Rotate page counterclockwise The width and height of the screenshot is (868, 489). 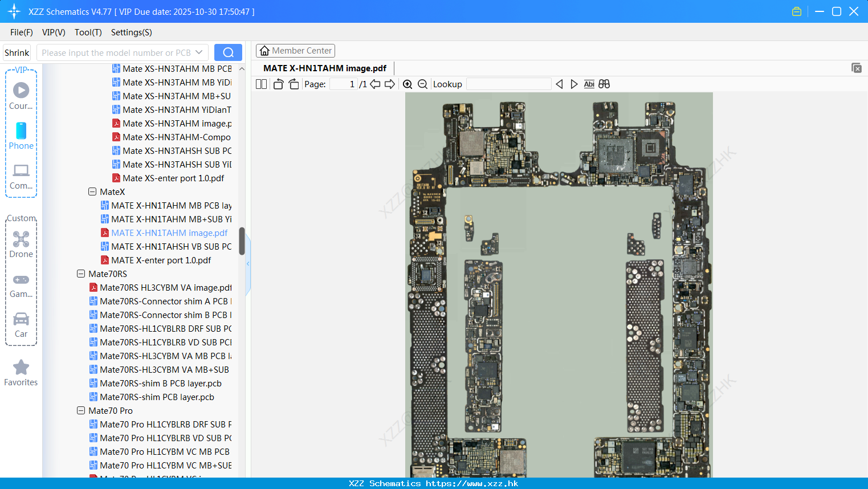pos(278,84)
